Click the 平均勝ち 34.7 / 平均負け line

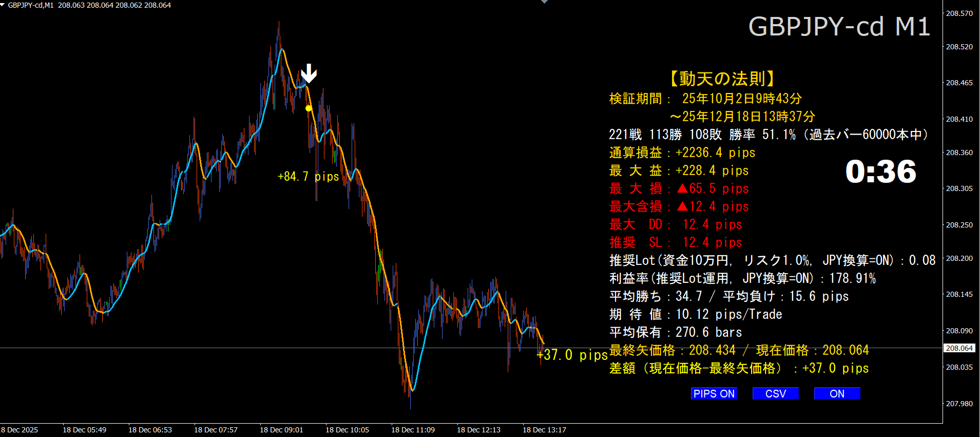[729, 296]
